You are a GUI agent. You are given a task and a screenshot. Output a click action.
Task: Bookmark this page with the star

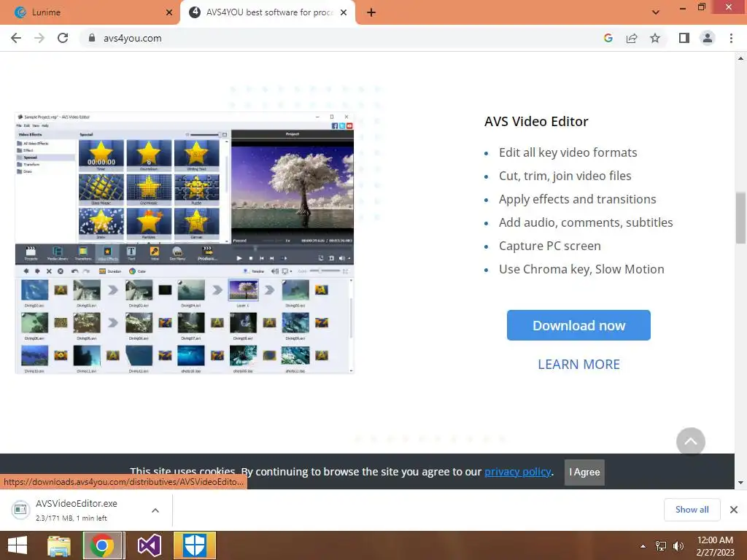coord(655,38)
